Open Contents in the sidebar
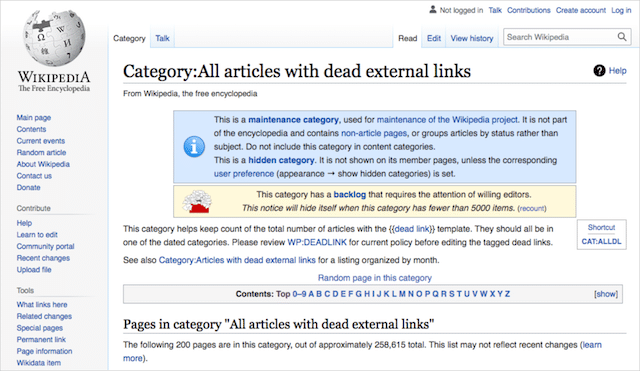This screenshot has width=640, height=371. 31,129
